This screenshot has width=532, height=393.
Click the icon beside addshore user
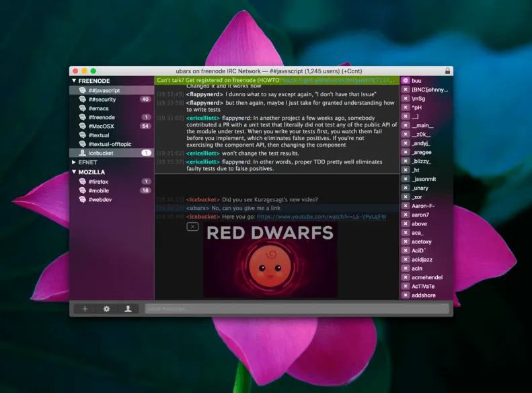[406, 295]
